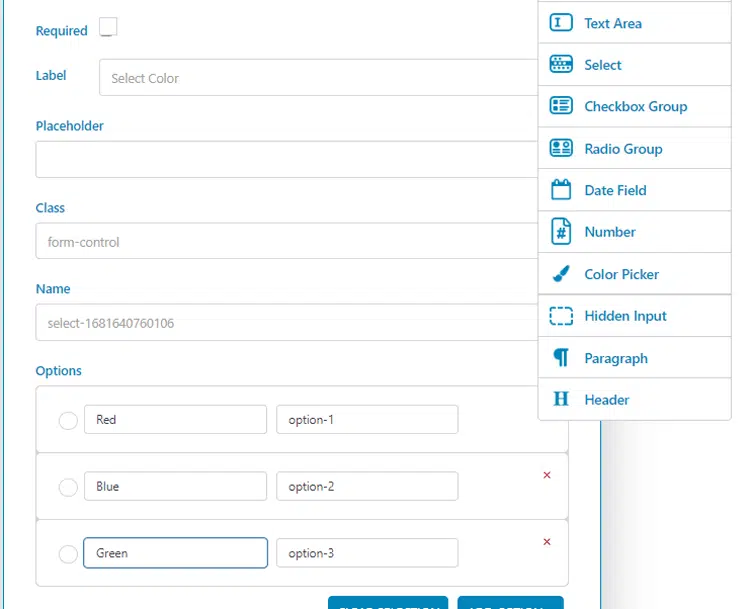Click the Checkbox Group icon
The height and width of the screenshot is (609, 750).
(561, 106)
